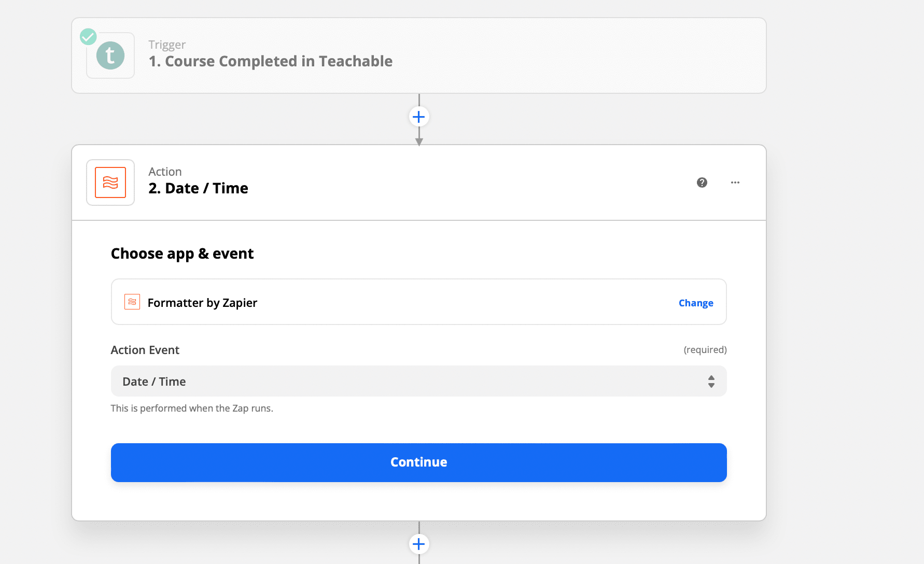Click the Action label above the step title
The height and width of the screenshot is (564, 924).
pos(165,172)
